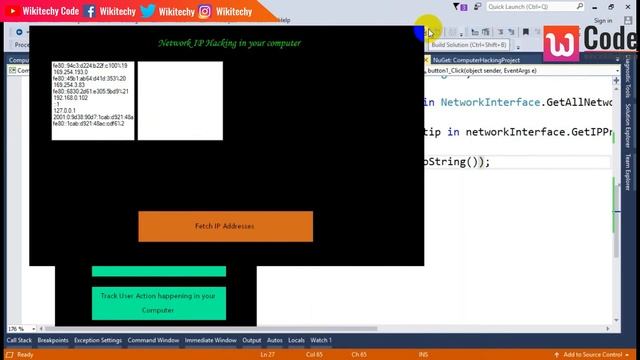Click the Fetch IP Addresses button
640x360 pixels.
point(226,227)
